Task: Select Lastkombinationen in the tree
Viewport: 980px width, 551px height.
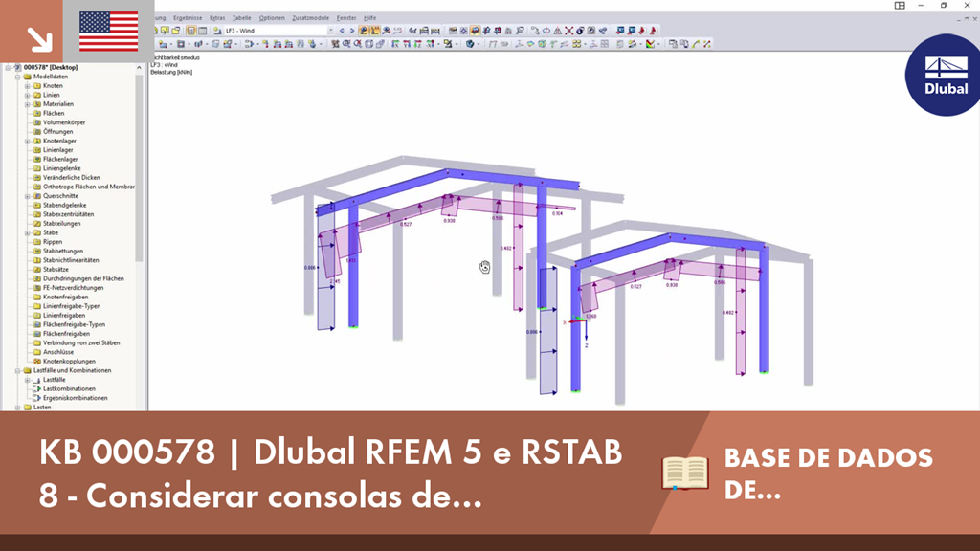Action: point(69,388)
